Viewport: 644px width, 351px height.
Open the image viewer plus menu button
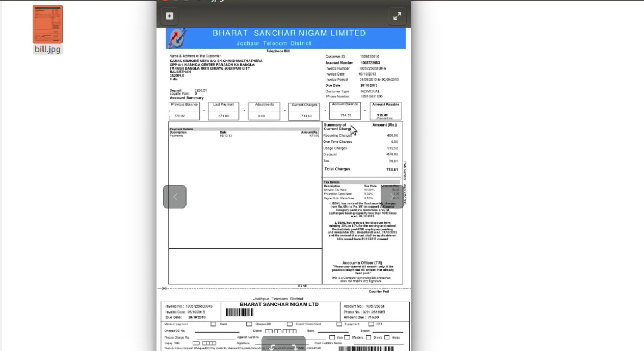pos(170,16)
